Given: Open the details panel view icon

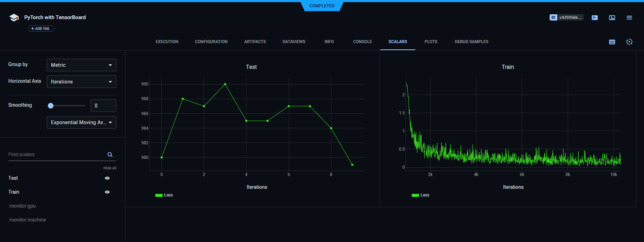Looking at the screenshot, I should (612, 18).
